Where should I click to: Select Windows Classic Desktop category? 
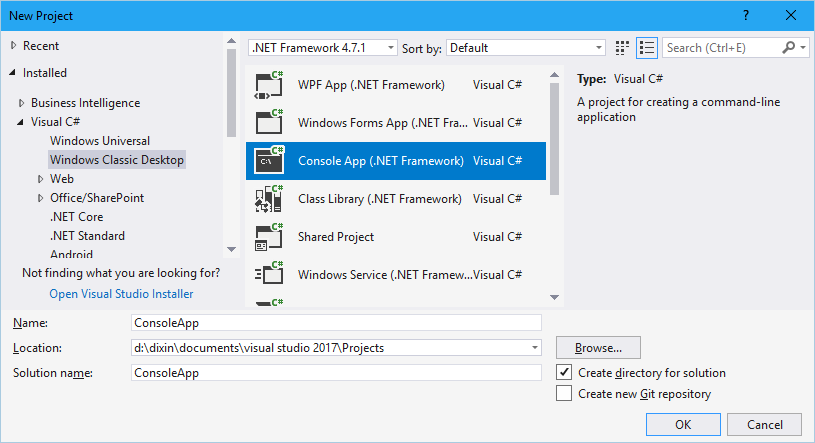[x=117, y=160]
